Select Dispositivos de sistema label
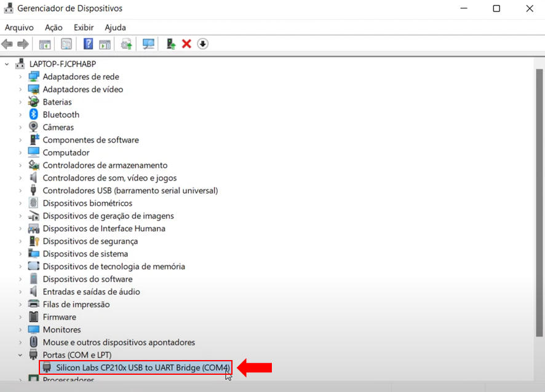 85,254
